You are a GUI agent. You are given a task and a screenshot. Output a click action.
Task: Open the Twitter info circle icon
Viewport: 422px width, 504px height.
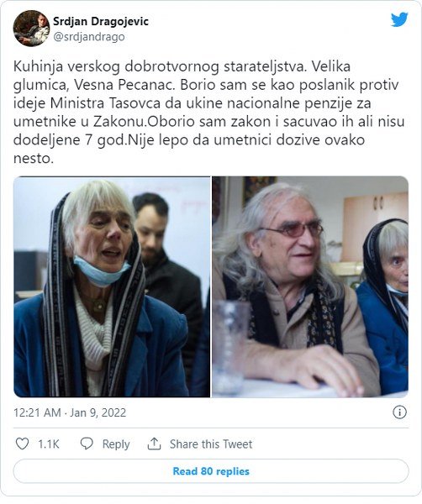[400, 412]
